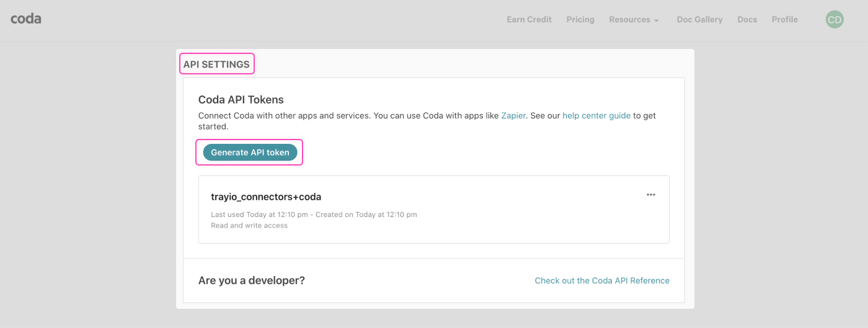Screen dimensions: 868x328
Task: Click the API SETTINGS heading
Action: (216, 64)
